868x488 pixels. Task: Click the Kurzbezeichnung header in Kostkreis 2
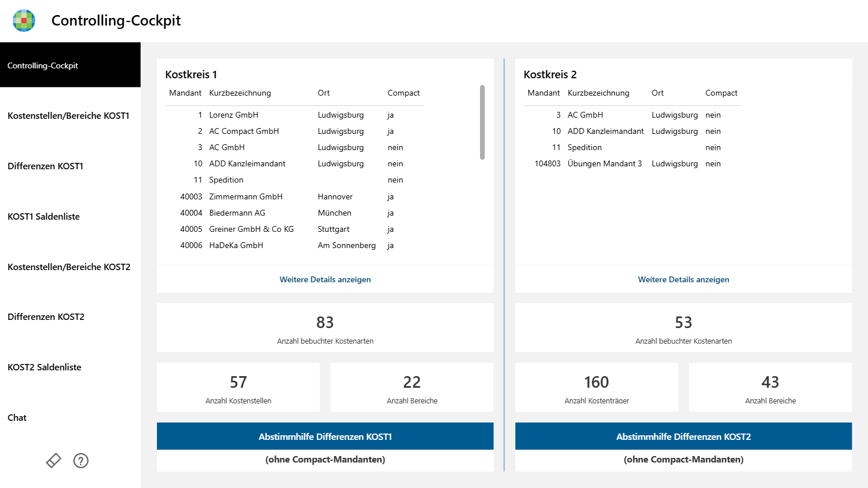click(599, 93)
